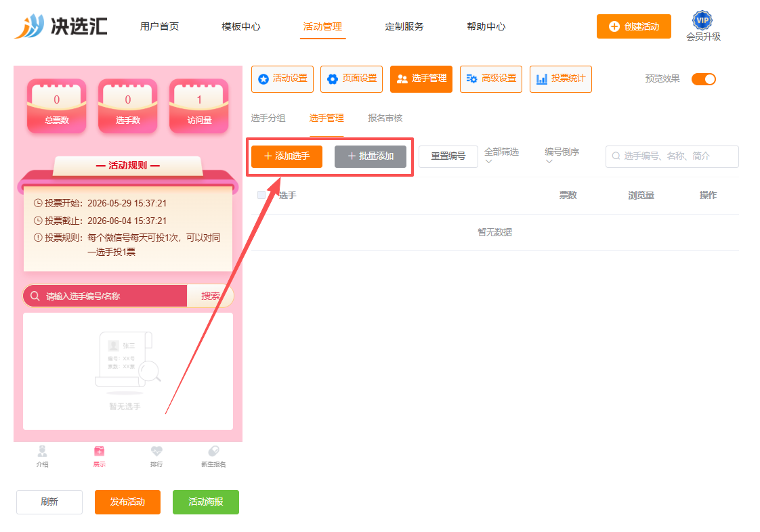Image resolution: width=760 pixels, height=532 pixels.
Task: Click the 访问量 calendar card
Action: pyautogui.click(x=198, y=106)
